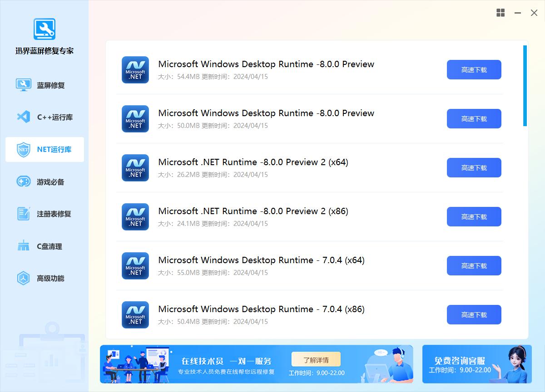Open the 注册表修复 notepad icon
This screenshot has width=545, height=392.
coord(23,214)
